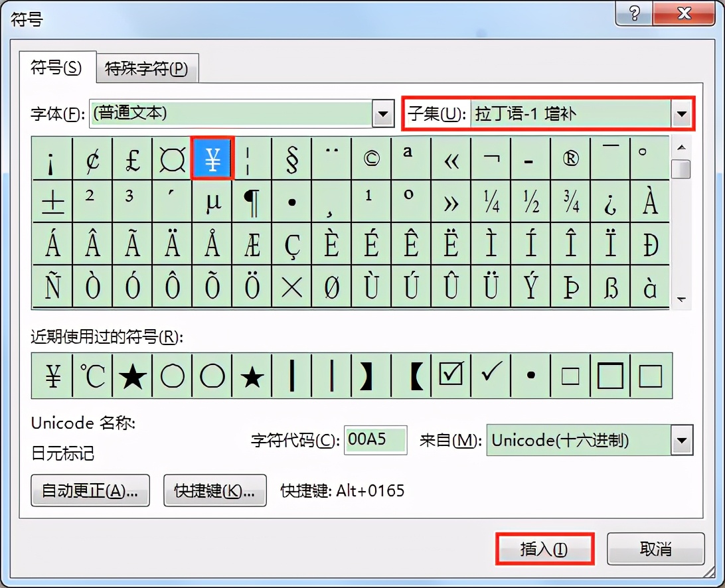
Task: Click the 符号(S) tab
Action: point(57,68)
